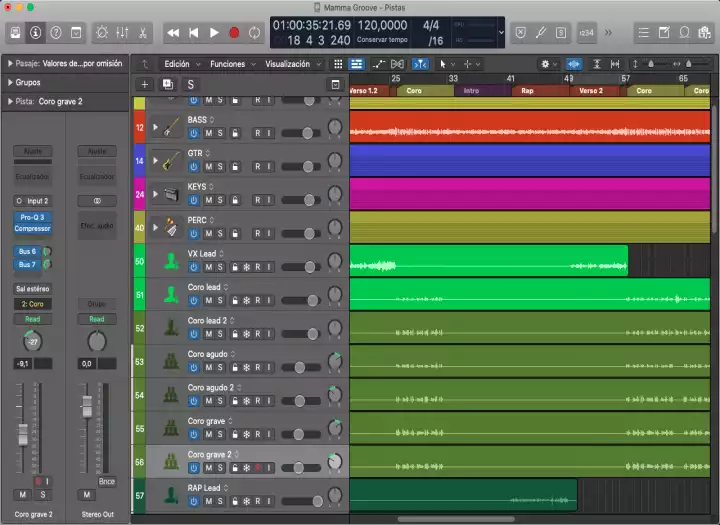Expand the PERC track stack

point(155,228)
